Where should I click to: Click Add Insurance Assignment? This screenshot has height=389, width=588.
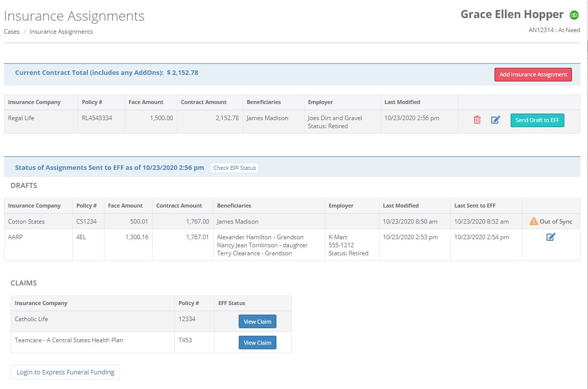(533, 74)
